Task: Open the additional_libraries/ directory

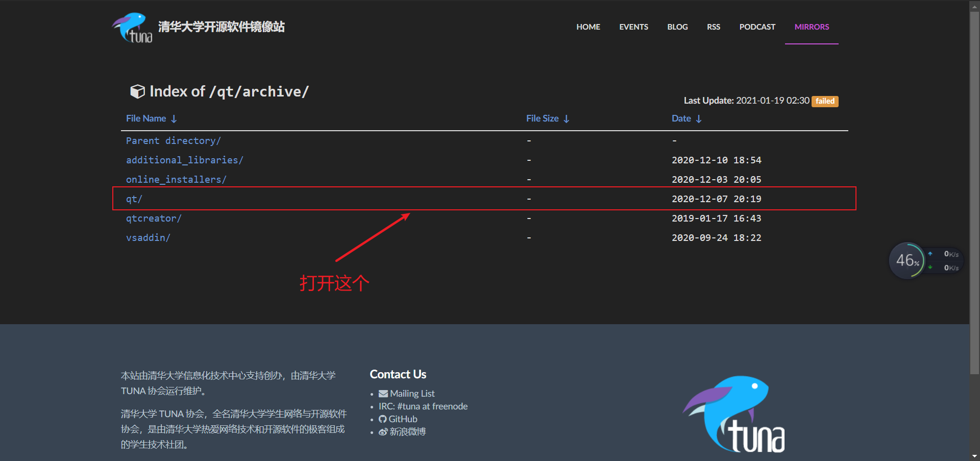Action: click(x=185, y=160)
